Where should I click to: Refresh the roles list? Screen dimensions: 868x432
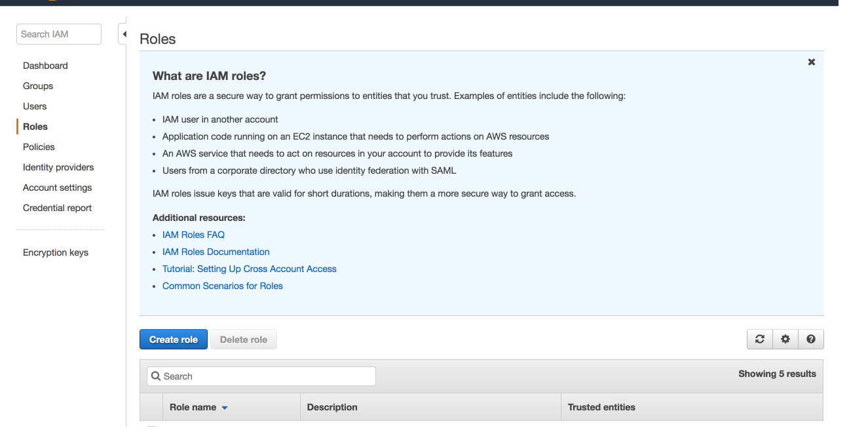[759, 339]
